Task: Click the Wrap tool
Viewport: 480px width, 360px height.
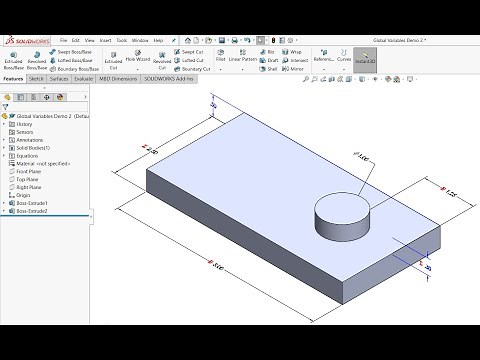Action: tap(292, 52)
